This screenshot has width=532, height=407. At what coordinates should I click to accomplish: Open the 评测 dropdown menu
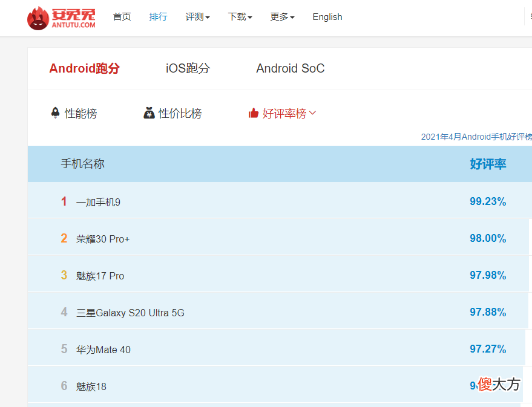click(x=197, y=16)
